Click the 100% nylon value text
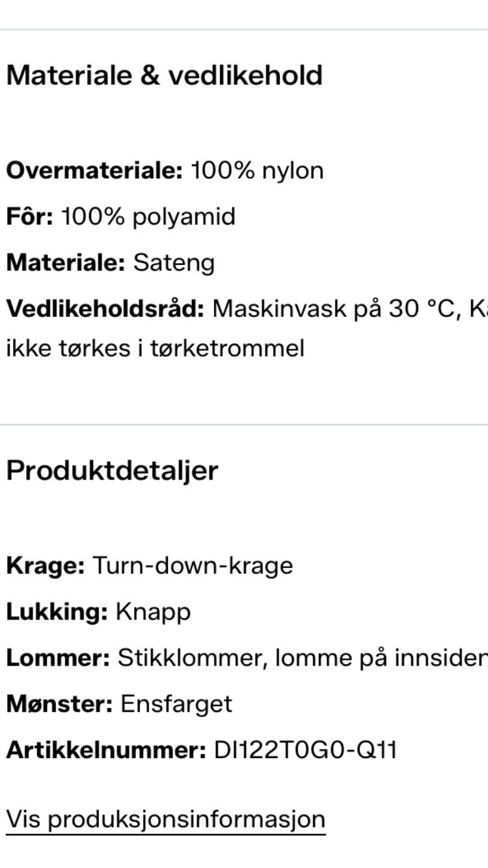Screen dimensions: 488x868 tap(258, 170)
